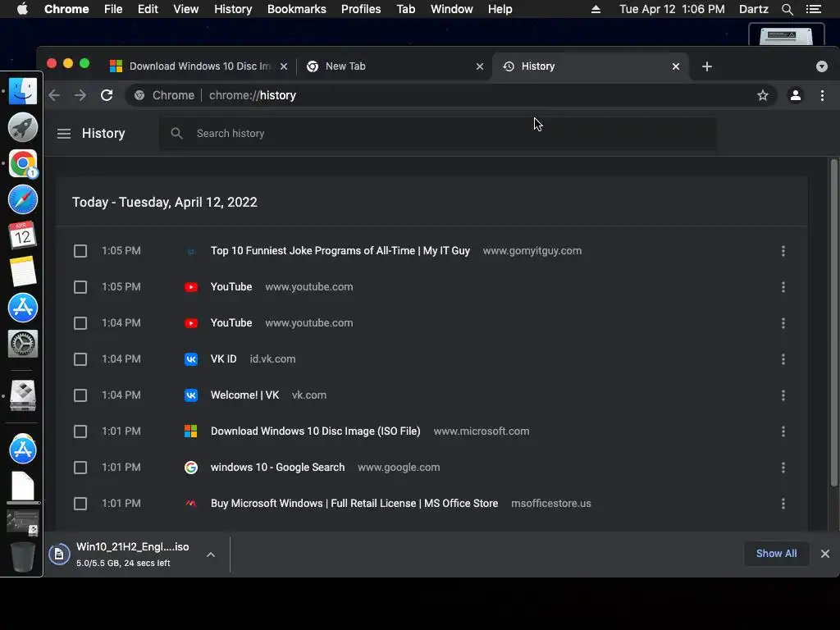840x630 pixels.
Task: Tick the Download Windows 10 Disc Image checkbox
Action: click(80, 431)
